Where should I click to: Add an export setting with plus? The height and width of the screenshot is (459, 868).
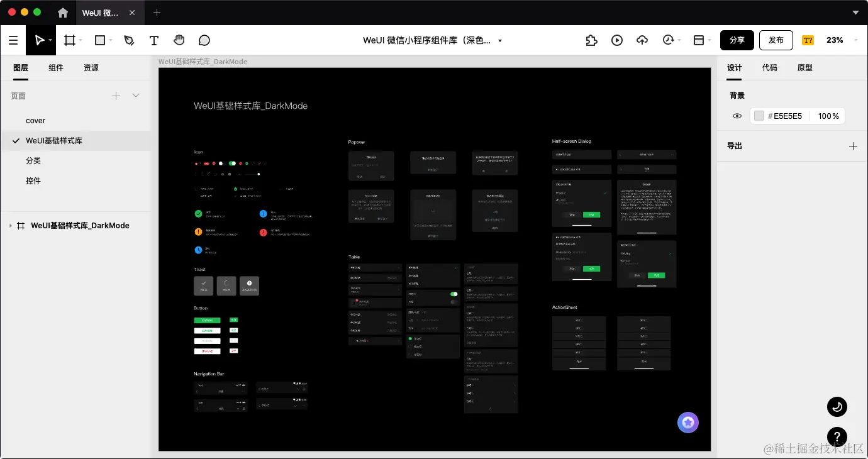(x=853, y=146)
